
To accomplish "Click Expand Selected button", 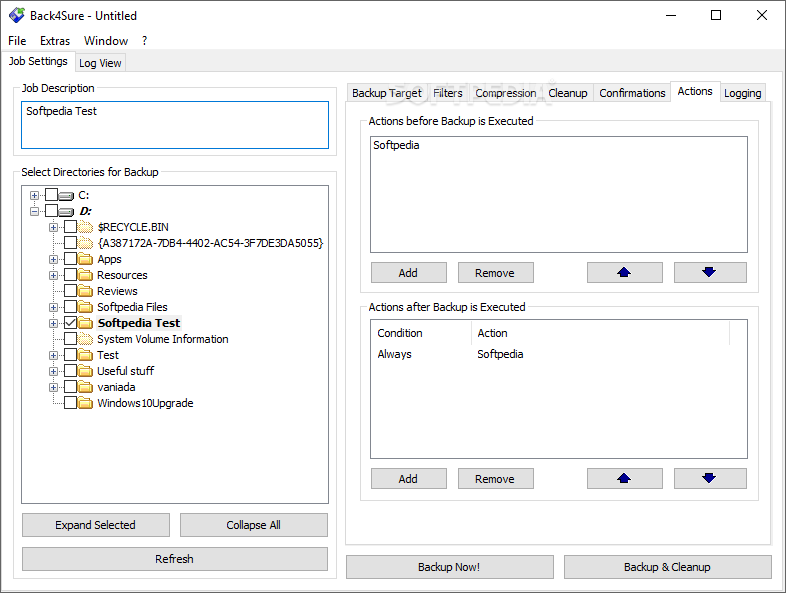I will click(96, 525).
